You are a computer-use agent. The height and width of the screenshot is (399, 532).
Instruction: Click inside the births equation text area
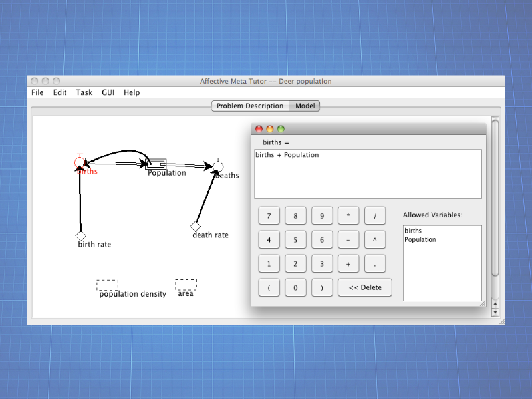tap(368, 174)
